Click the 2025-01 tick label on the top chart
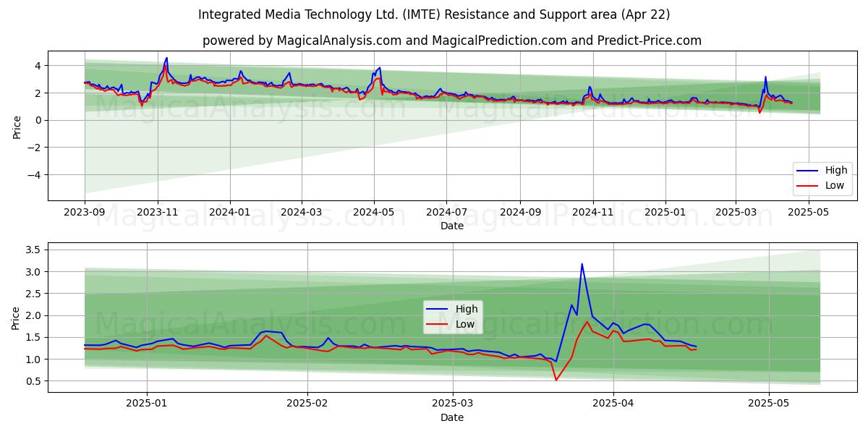This screenshot has width=868, height=434. click(665, 213)
